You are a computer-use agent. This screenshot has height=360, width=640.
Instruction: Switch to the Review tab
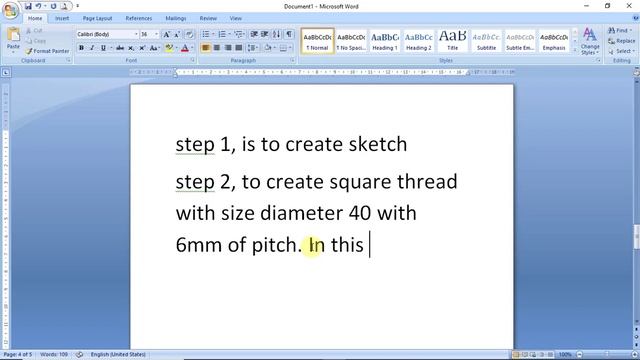208,18
